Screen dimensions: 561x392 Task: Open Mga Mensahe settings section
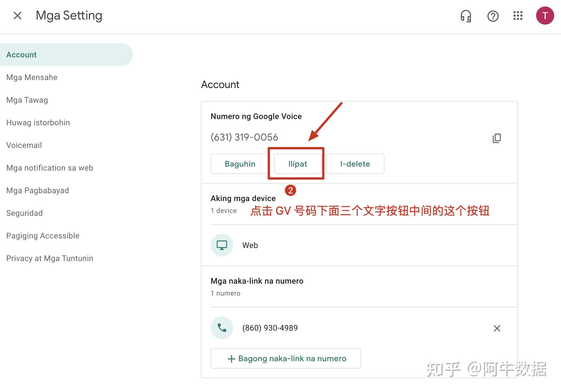point(31,77)
